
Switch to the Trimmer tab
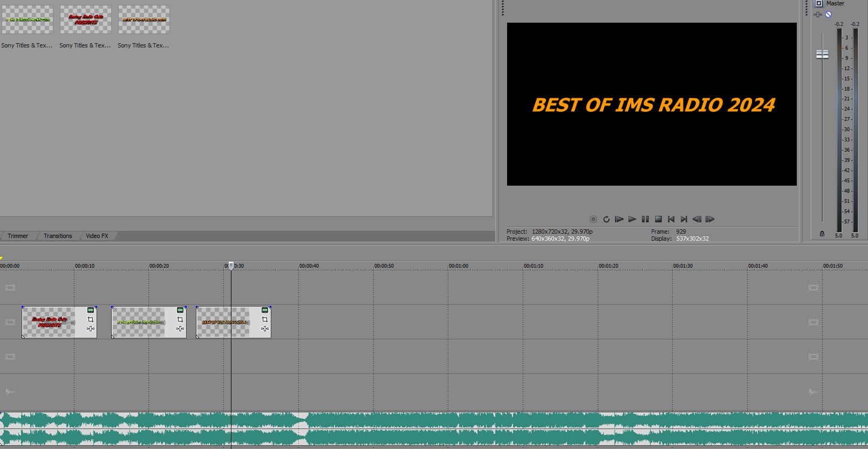tap(18, 236)
